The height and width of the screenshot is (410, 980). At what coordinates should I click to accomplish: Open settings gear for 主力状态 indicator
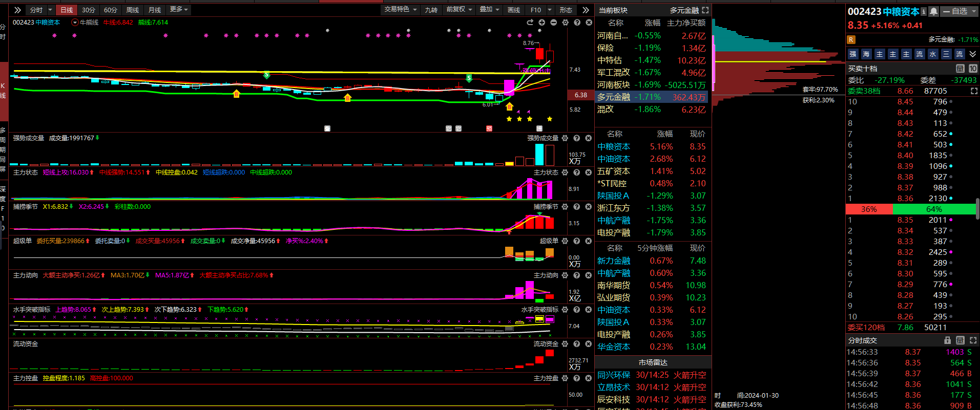point(565,172)
